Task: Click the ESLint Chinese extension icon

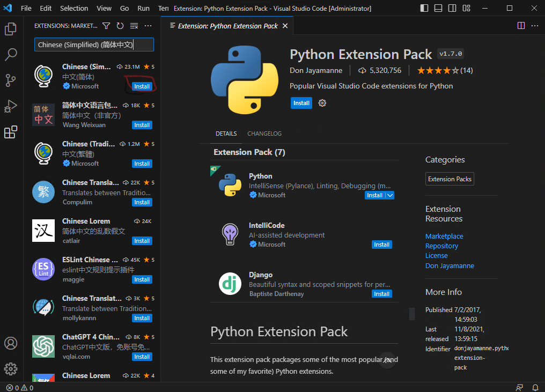Action: point(43,269)
